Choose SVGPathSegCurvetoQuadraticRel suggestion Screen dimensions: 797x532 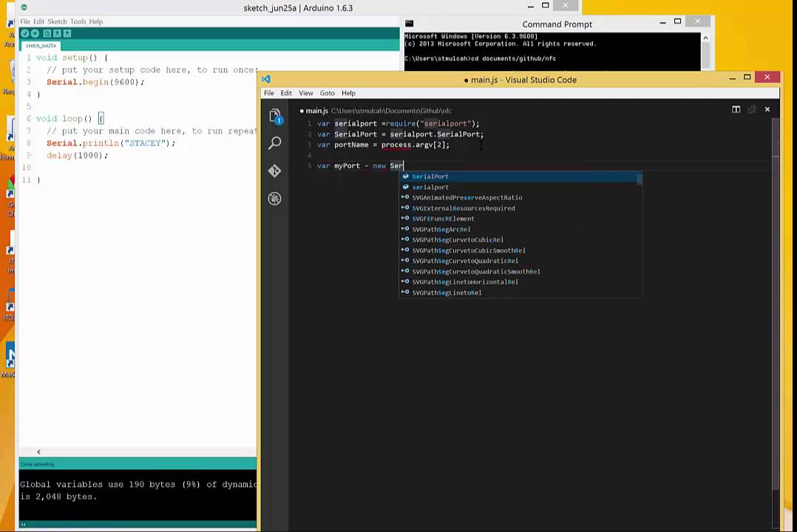pyautogui.click(x=520, y=261)
